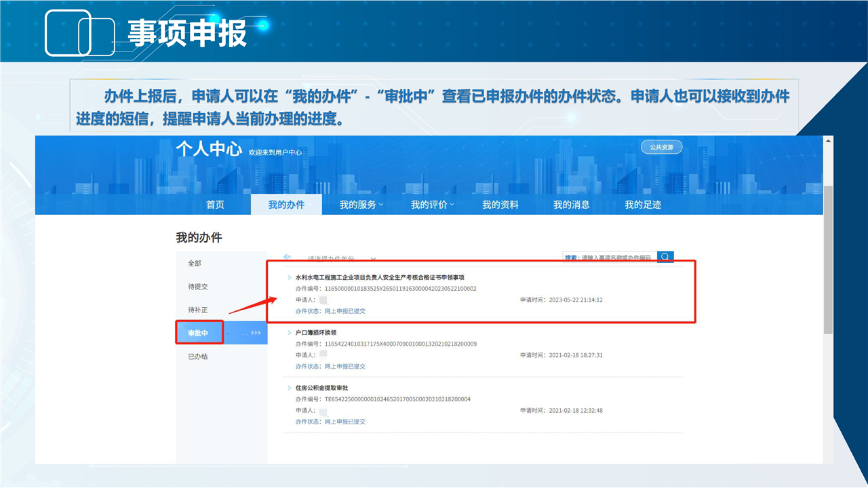Viewport: 868px width, 488px height.
Task: Open the 我的资料 tab
Action: point(500,205)
